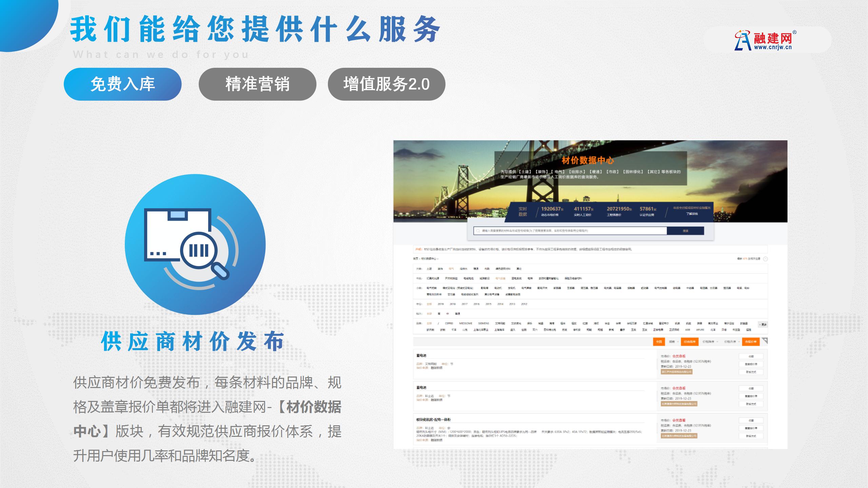Open the 价格升序 sort dropdown
This screenshot has height=488, width=868.
[732, 342]
